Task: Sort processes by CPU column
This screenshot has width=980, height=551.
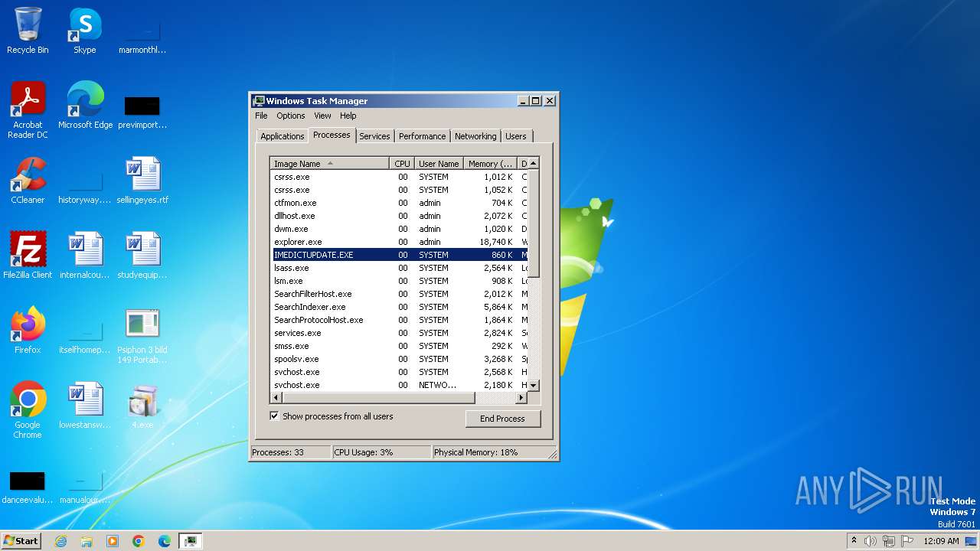Action: tap(402, 164)
